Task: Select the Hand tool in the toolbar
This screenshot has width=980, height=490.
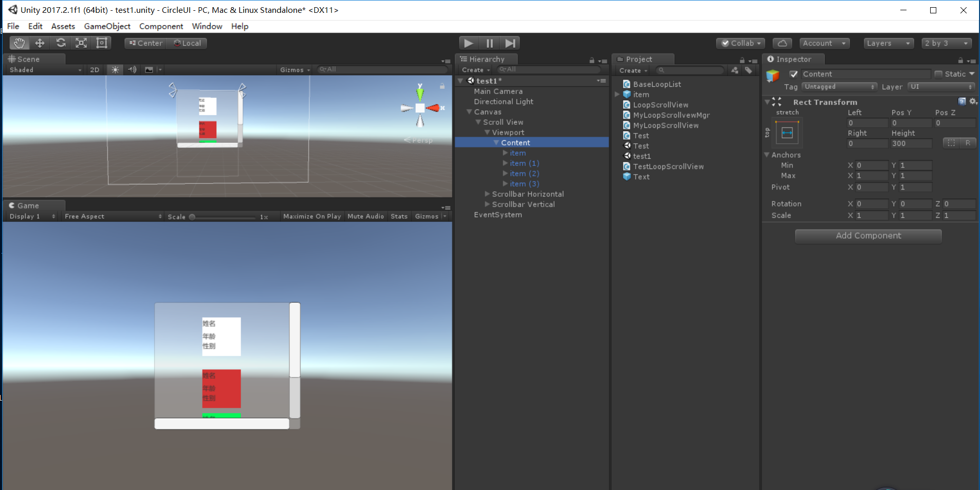Action: [x=19, y=43]
